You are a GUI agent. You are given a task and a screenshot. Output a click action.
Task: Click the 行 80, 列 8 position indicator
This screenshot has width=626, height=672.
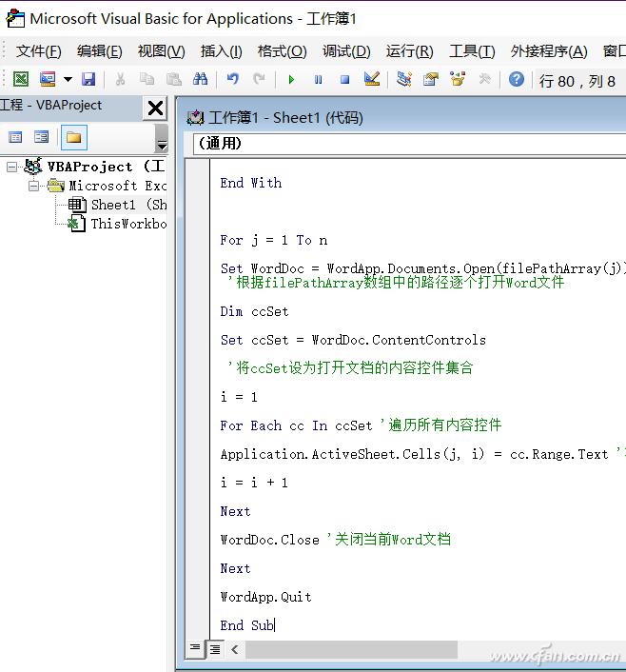pyautogui.click(x=577, y=81)
